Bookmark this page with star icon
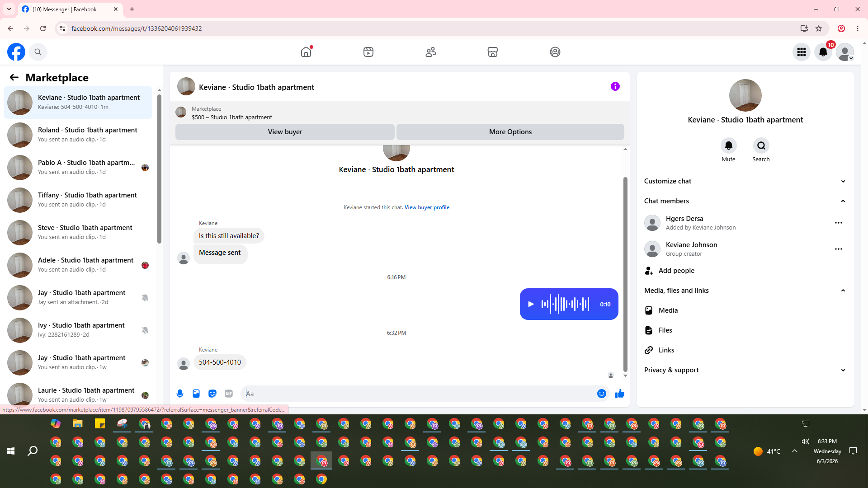 (819, 28)
